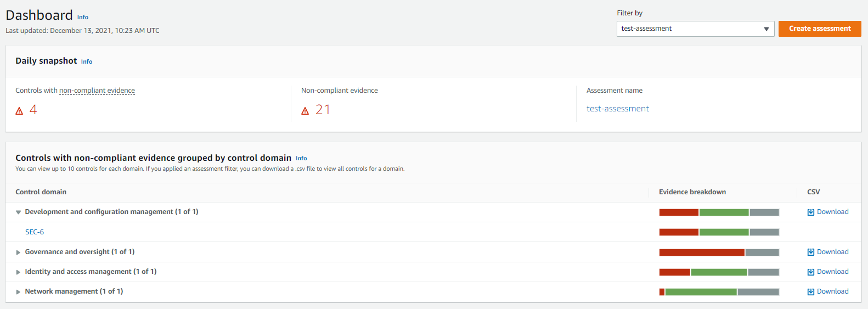Expand Network management domain
Image resolution: width=868 pixels, height=309 pixels.
[18, 292]
